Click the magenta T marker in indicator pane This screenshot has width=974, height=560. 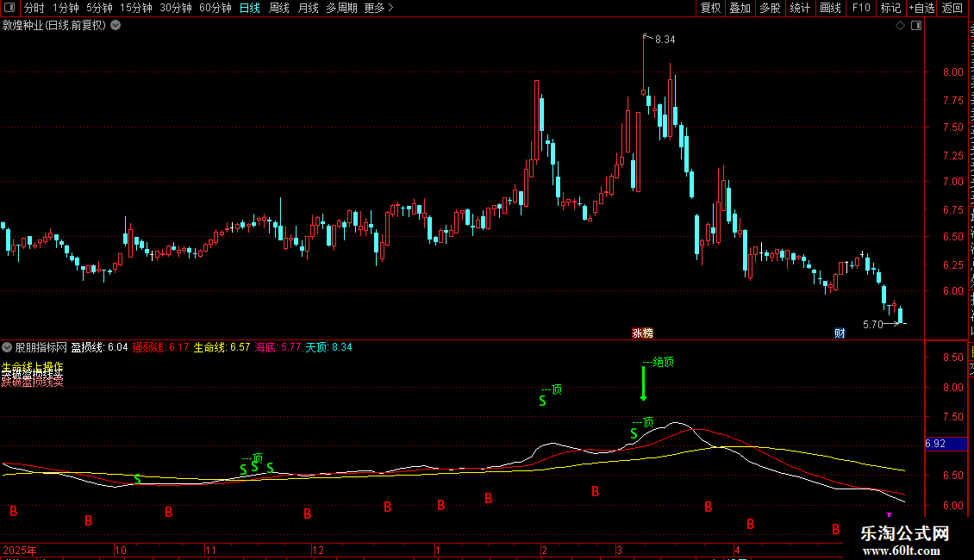point(890,514)
